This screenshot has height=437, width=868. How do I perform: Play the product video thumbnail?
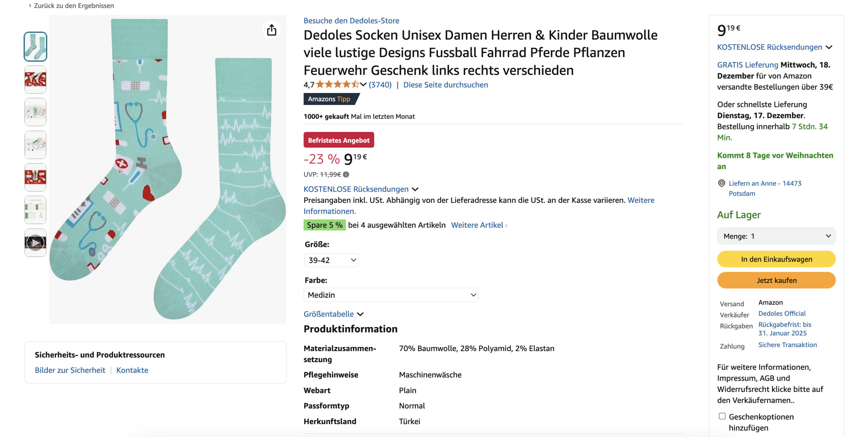click(35, 243)
